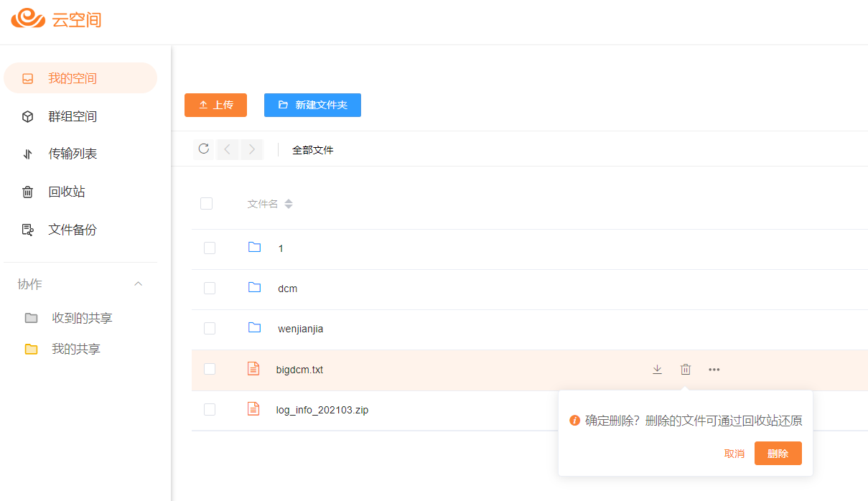Click the 全部文件 breadcrumb
Viewport: 868px width, 501px height.
(313, 150)
